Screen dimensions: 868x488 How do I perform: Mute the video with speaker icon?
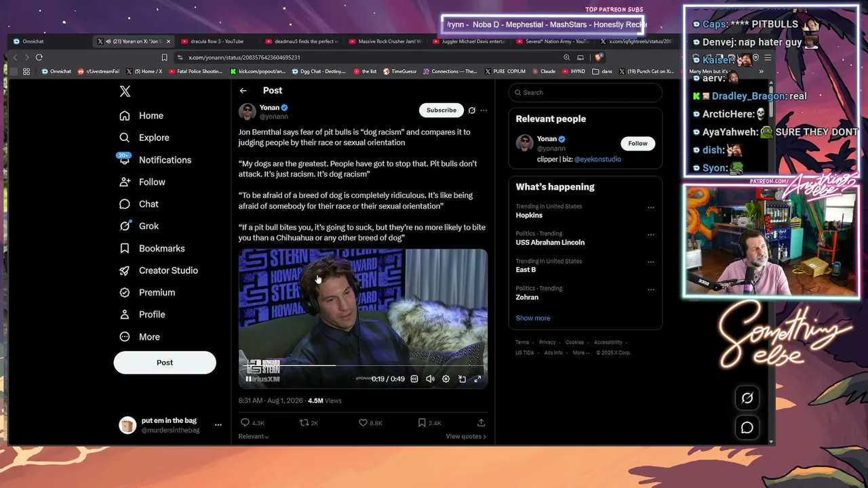tap(430, 379)
